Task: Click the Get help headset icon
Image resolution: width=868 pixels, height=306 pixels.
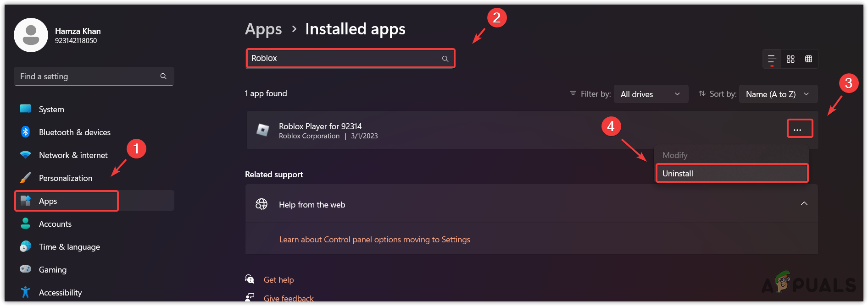Action: 250,279
